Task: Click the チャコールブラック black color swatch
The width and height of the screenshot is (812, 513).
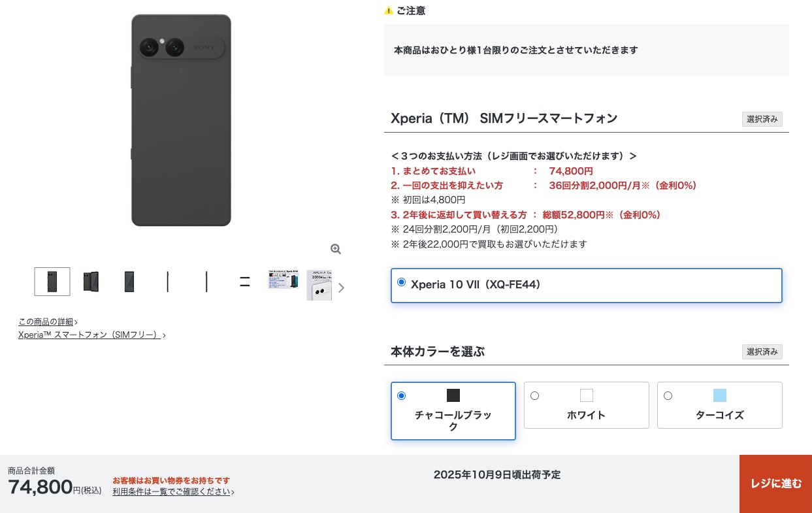Action: click(453, 395)
